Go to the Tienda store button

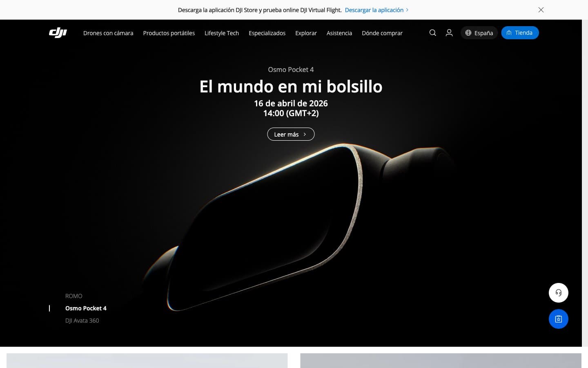tap(520, 33)
